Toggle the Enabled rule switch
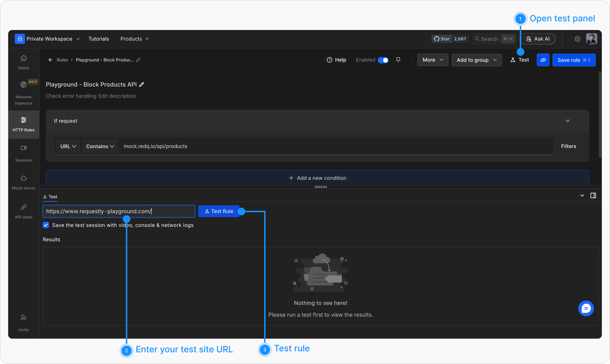This screenshot has width=610, height=364. point(383,60)
